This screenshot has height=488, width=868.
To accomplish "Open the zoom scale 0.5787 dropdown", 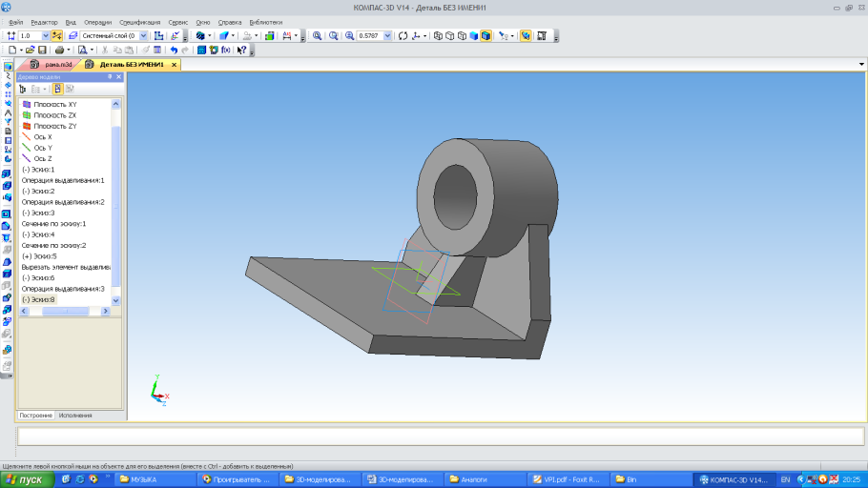I will [387, 35].
